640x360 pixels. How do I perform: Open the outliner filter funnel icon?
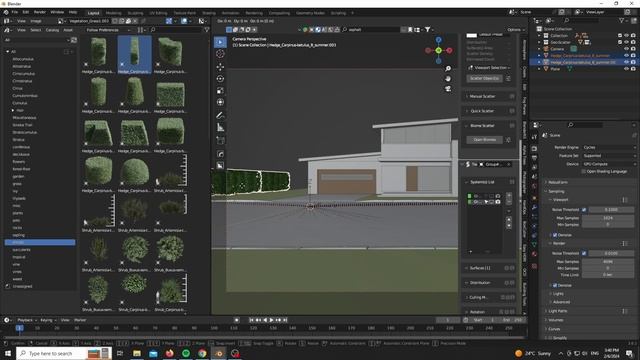click(x=622, y=20)
